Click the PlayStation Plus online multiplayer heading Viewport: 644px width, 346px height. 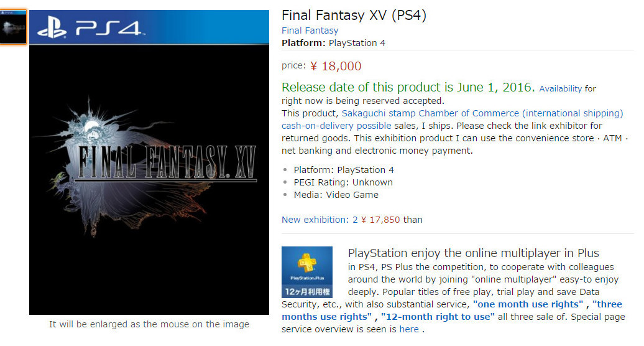(473, 253)
